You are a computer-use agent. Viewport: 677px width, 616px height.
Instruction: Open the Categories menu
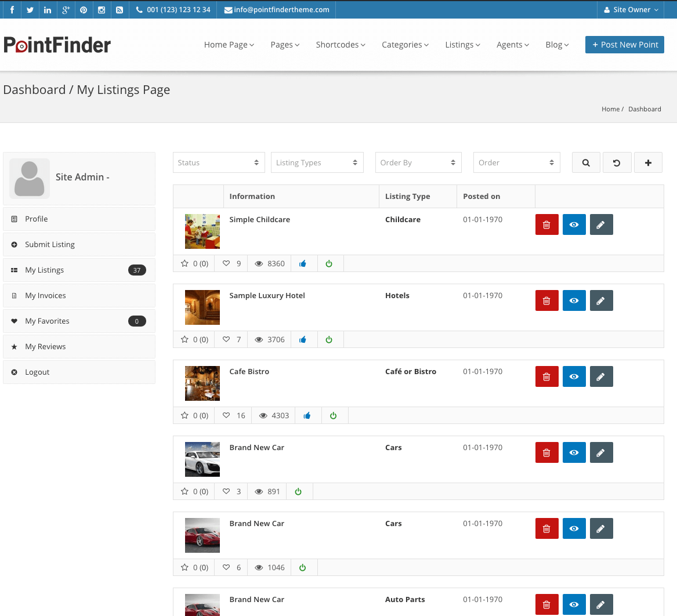pyautogui.click(x=404, y=45)
